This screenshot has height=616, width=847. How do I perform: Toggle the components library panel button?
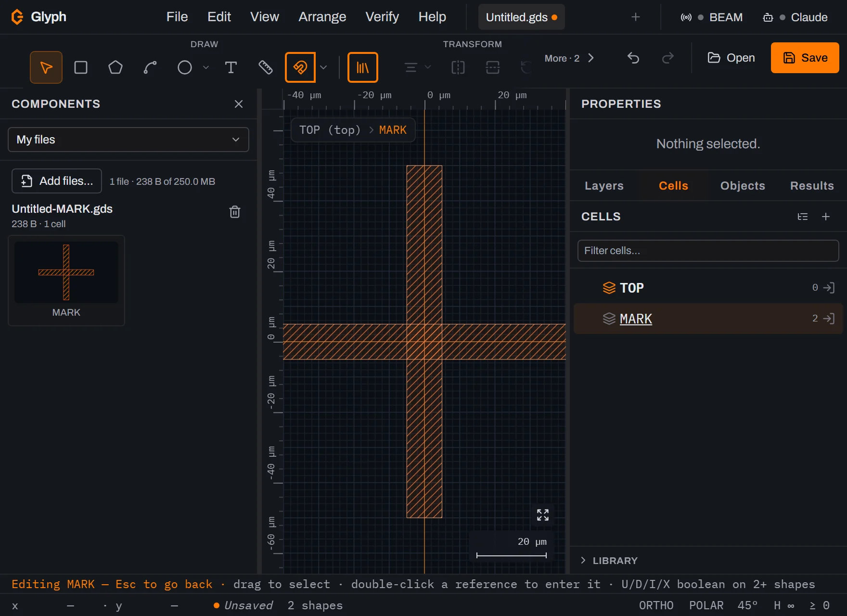pyautogui.click(x=363, y=67)
